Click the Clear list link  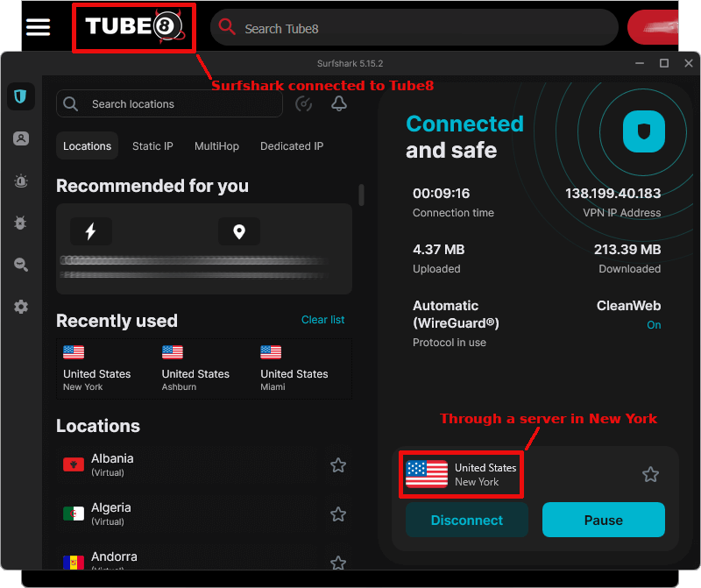pyautogui.click(x=322, y=320)
